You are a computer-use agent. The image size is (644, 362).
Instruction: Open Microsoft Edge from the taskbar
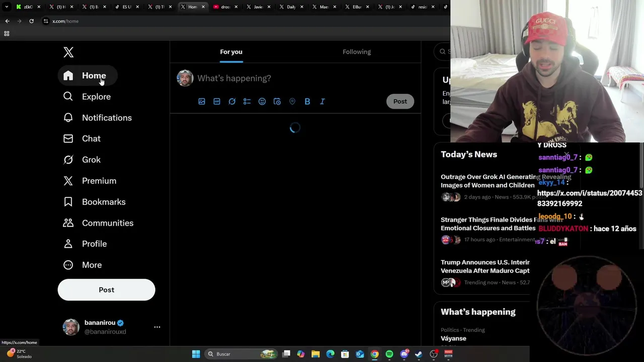[330, 354]
